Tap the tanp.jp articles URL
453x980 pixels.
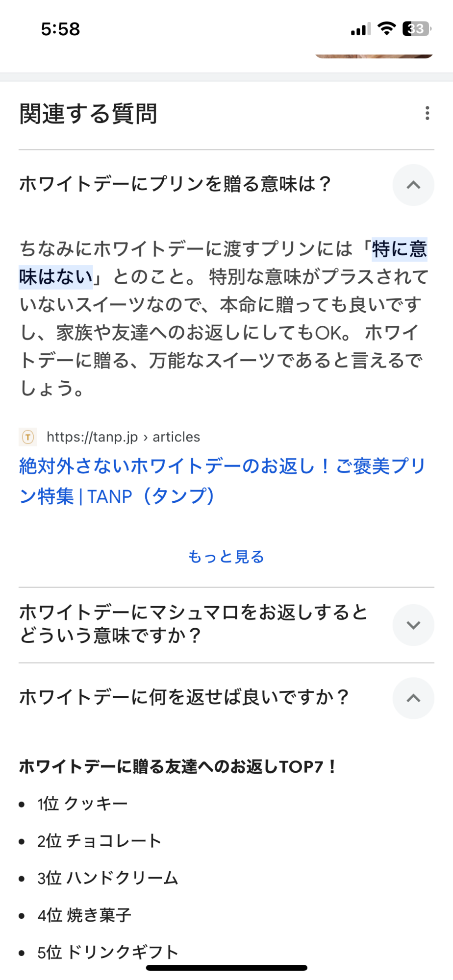(123, 437)
